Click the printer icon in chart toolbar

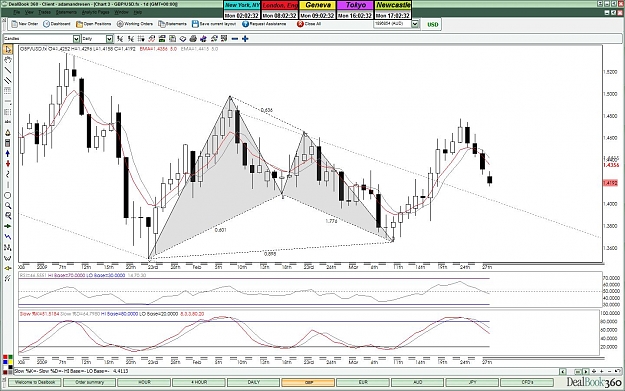click(x=193, y=39)
